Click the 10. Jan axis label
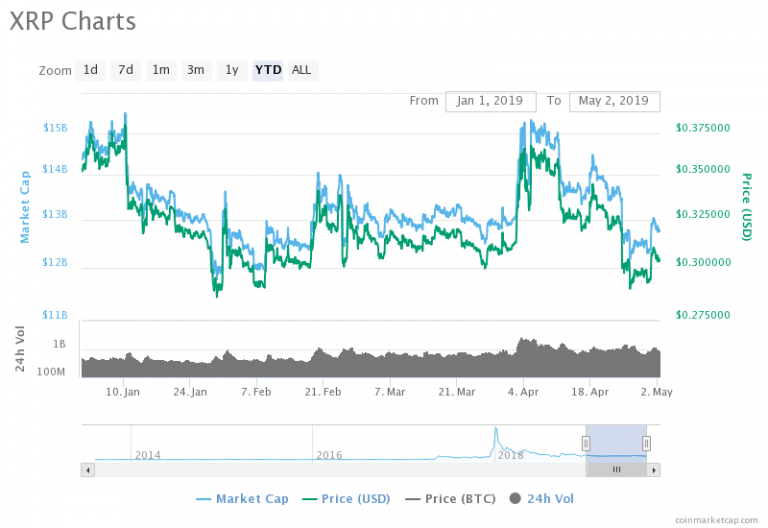This screenshot has width=768, height=528. pyautogui.click(x=123, y=392)
